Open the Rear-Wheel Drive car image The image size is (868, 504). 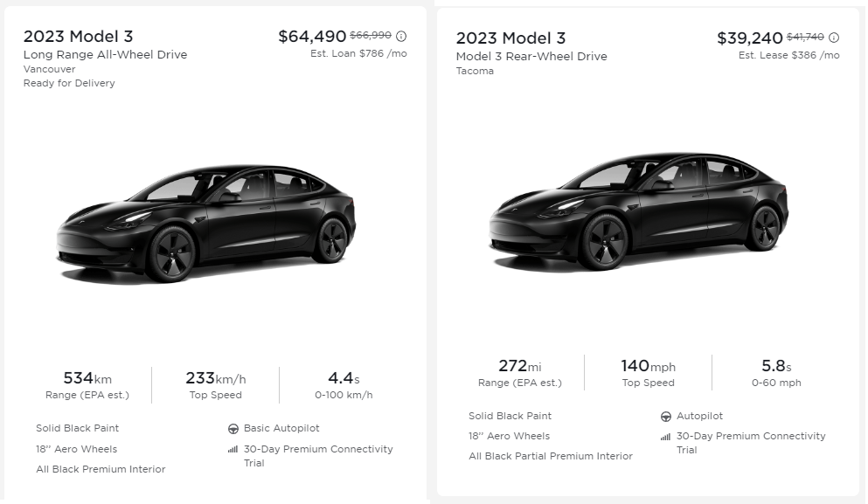tap(639, 211)
